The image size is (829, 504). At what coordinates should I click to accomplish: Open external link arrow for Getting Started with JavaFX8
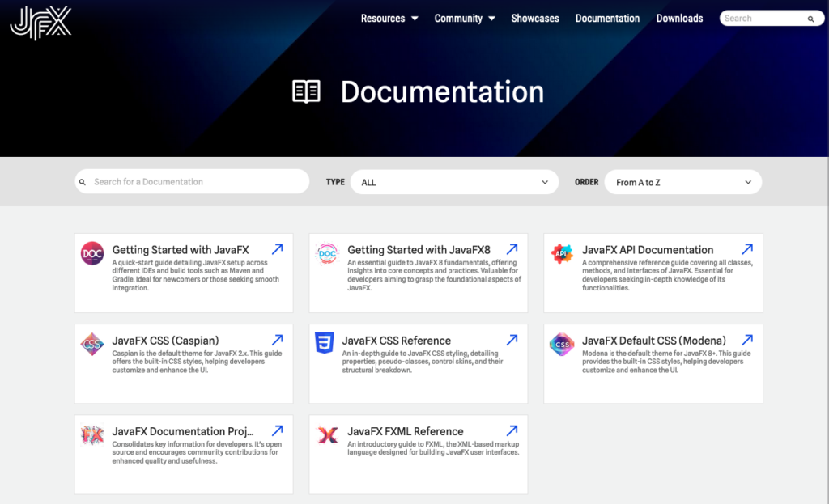(x=512, y=249)
